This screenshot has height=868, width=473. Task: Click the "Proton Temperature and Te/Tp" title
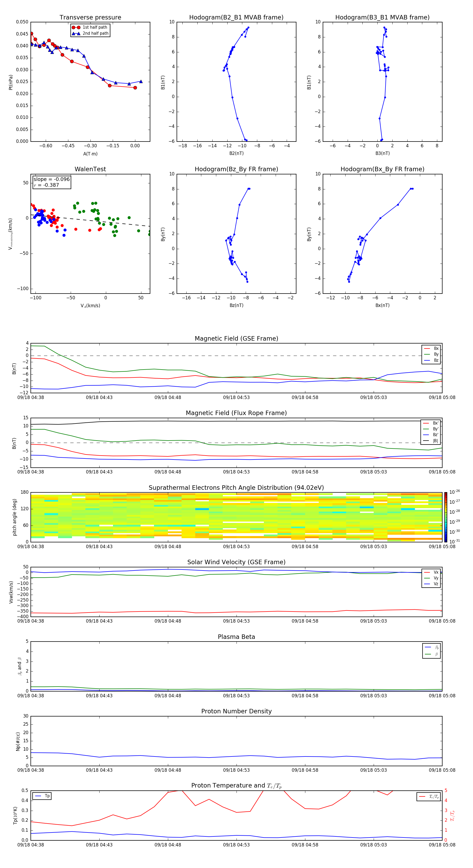[x=236, y=786]
